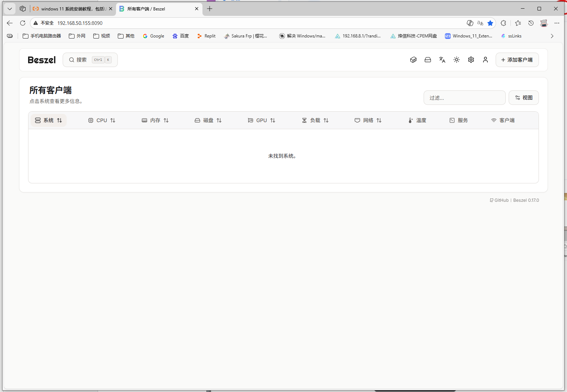The image size is (567, 392).
Task: Open the 手机电脑路由器 bookmark folder
Action: (x=42, y=36)
